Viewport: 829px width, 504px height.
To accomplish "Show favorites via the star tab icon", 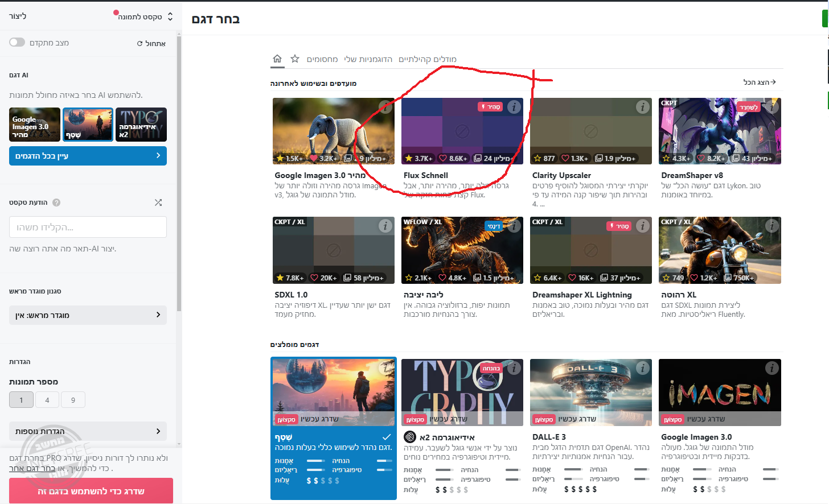I will pyautogui.click(x=295, y=59).
